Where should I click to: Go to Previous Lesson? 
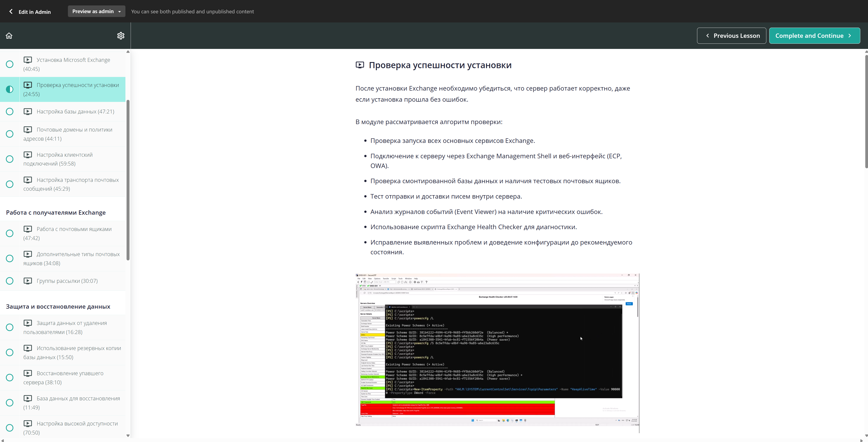tap(731, 36)
